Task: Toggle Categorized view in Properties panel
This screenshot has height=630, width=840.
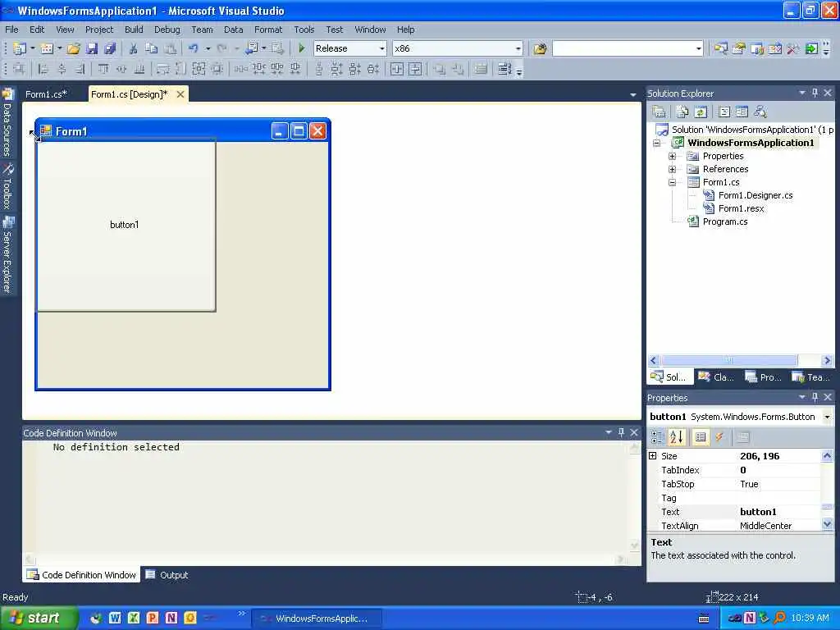Action: point(657,437)
